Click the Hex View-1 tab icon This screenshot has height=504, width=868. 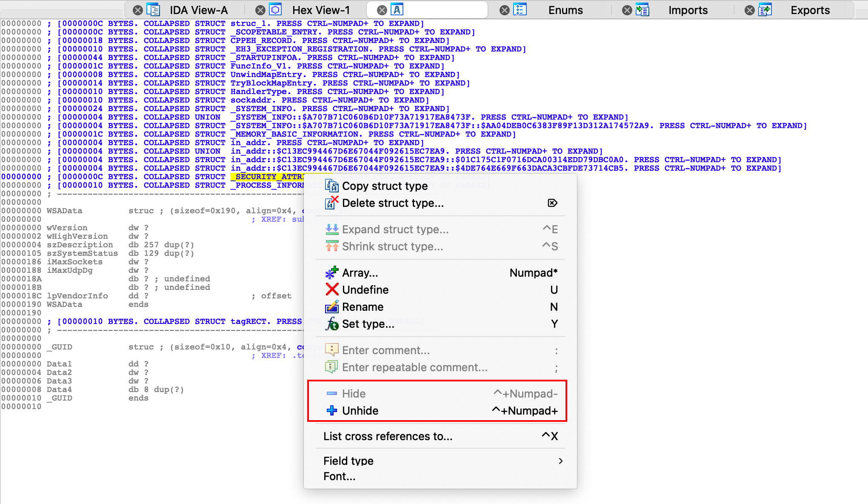[x=276, y=10]
